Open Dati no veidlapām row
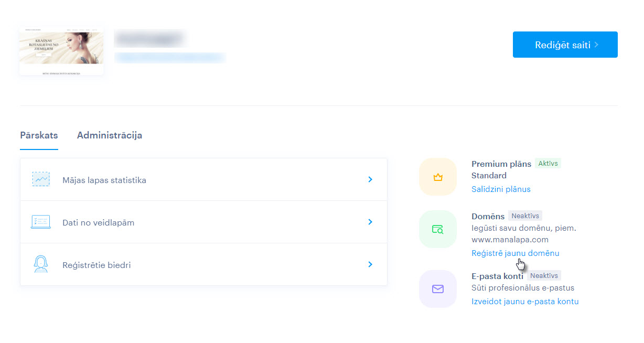Screen dimensions: 644x343 203,222
